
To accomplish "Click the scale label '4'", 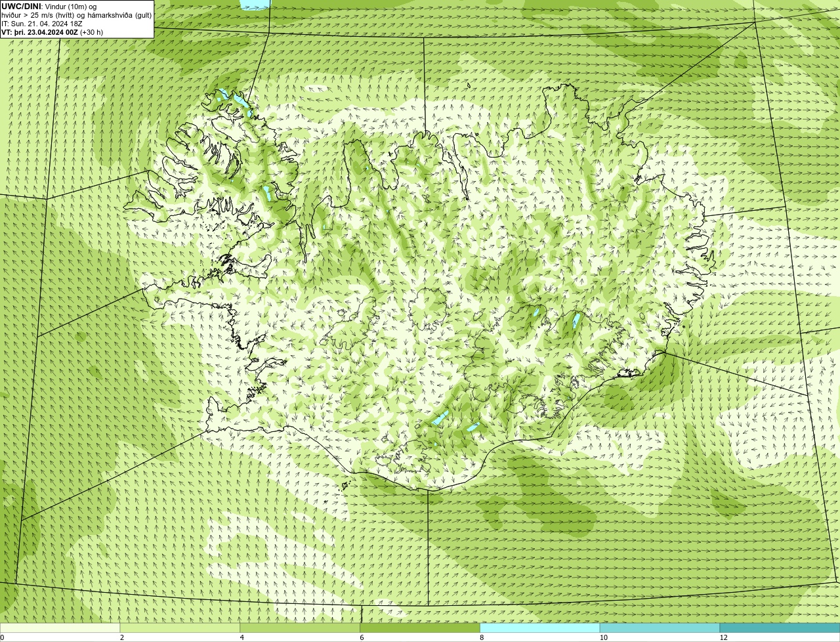I will [x=242, y=637].
